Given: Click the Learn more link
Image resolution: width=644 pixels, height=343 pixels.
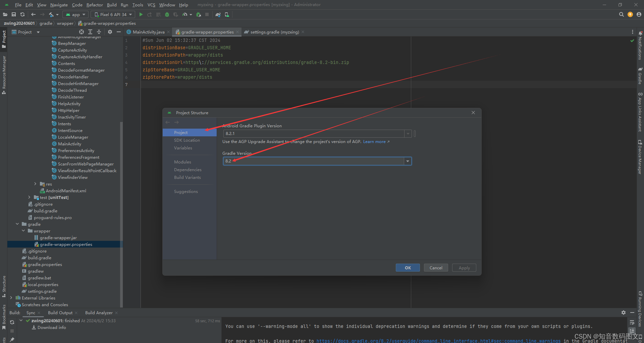Looking at the screenshot, I should coord(374,142).
